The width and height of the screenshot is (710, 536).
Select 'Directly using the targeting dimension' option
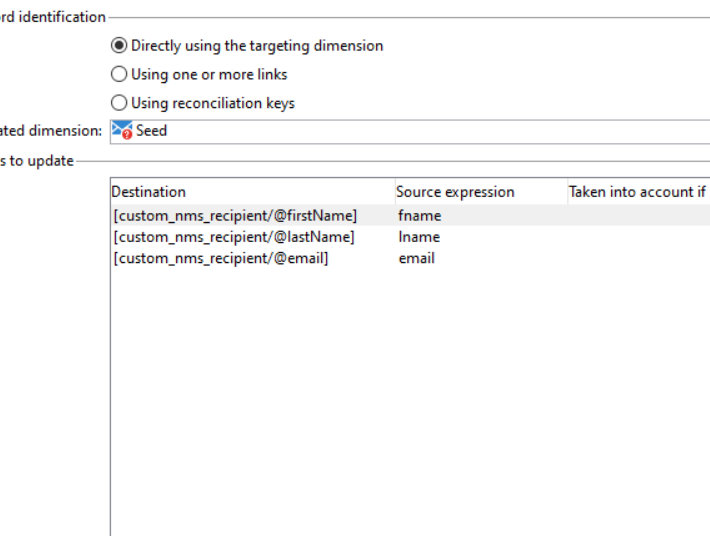click(120, 46)
